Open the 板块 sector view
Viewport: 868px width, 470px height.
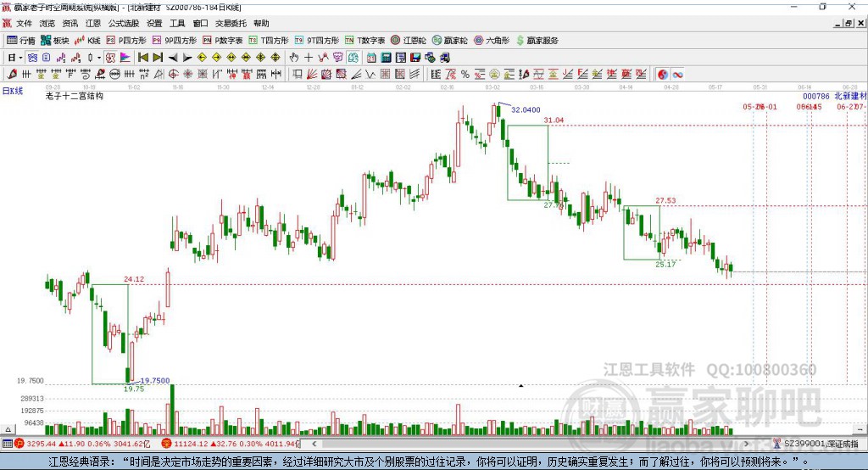pyautogui.click(x=55, y=41)
